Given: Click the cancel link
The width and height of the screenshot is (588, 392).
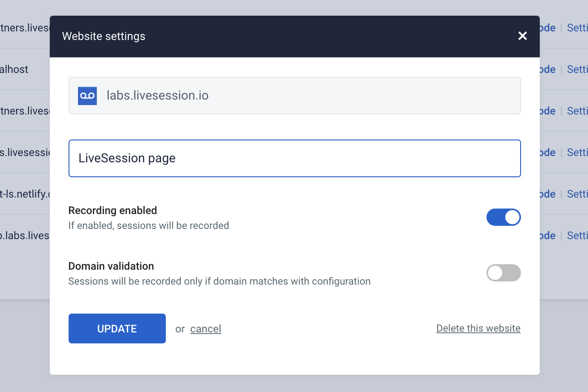Looking at the screenshot, I should 205,329.
